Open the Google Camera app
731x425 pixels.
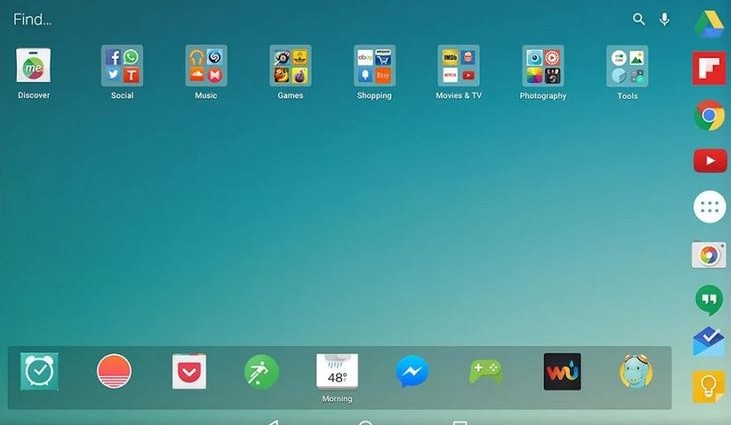pos(709,254)
